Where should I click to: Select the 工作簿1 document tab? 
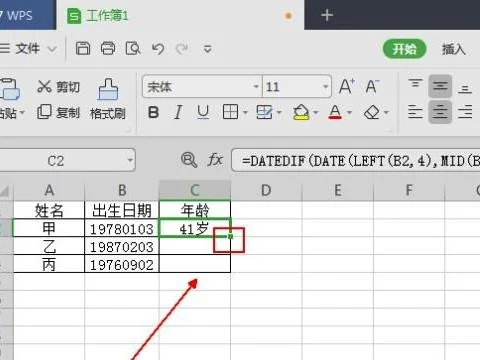click(180, 15)
